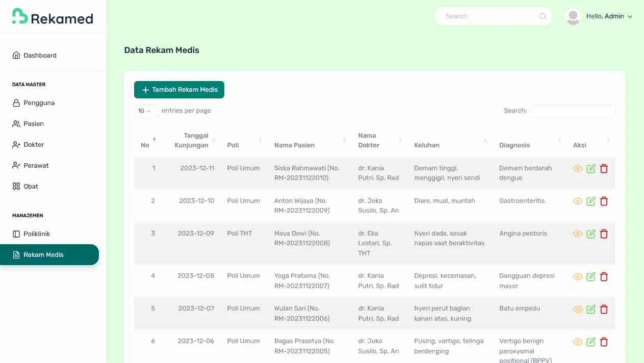Expand the Hello, Admin dropdown

coord(609,16)
